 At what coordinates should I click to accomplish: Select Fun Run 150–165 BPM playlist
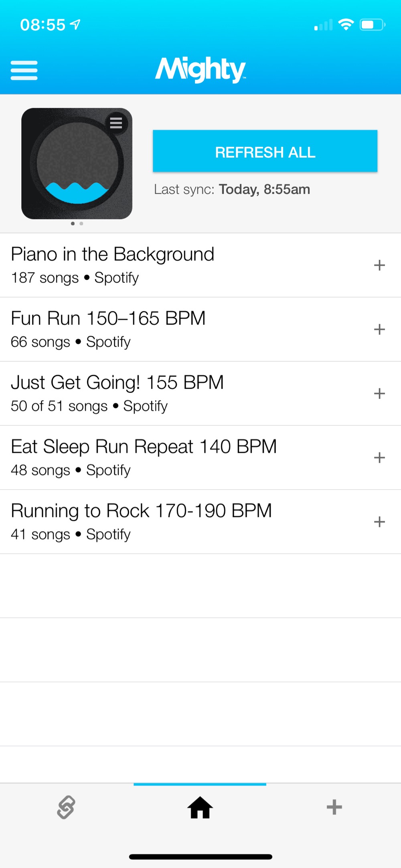[108, 329]
